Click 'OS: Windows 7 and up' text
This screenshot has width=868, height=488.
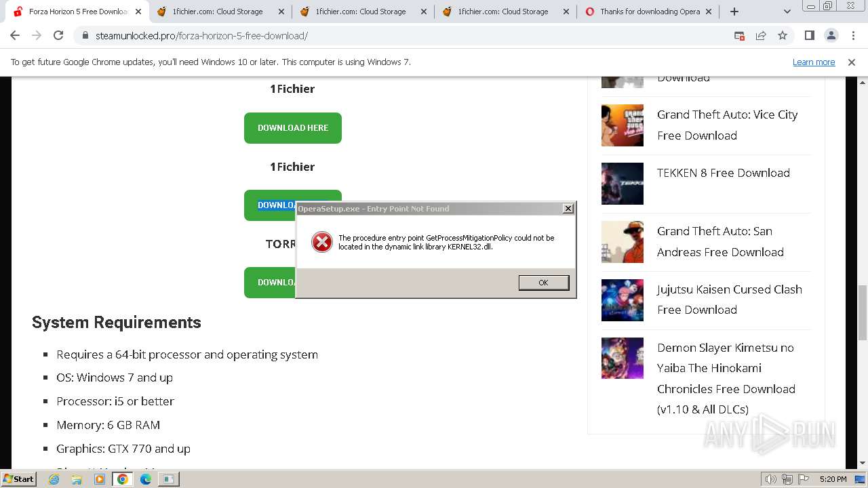pos(115,378)
